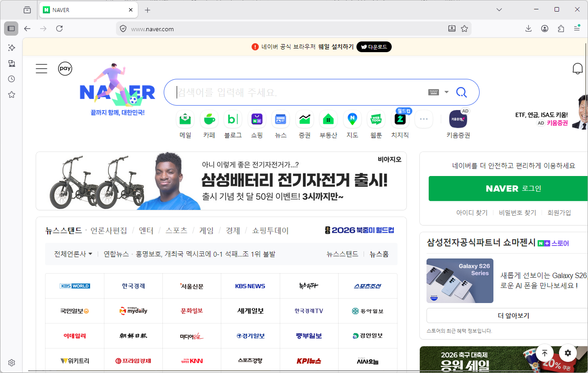Click 더 알아보기 button
The image size is (588, 373).
[507, 316]
